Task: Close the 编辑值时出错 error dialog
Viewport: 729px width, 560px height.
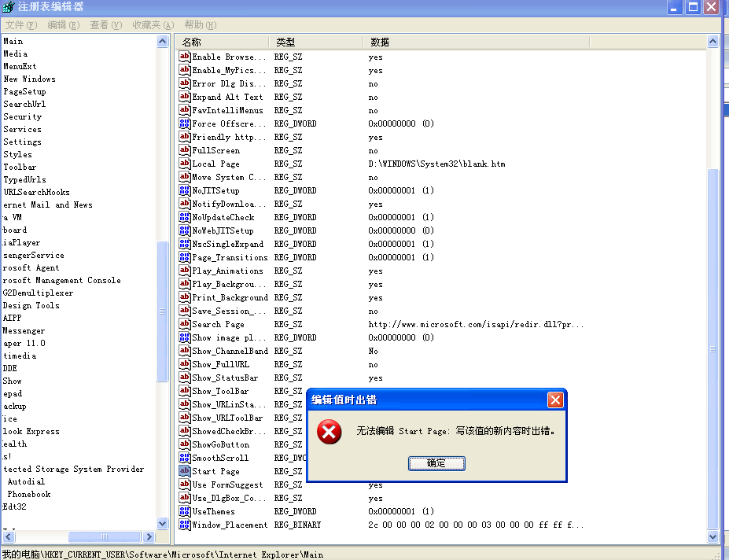Action: tap(555, 400)
